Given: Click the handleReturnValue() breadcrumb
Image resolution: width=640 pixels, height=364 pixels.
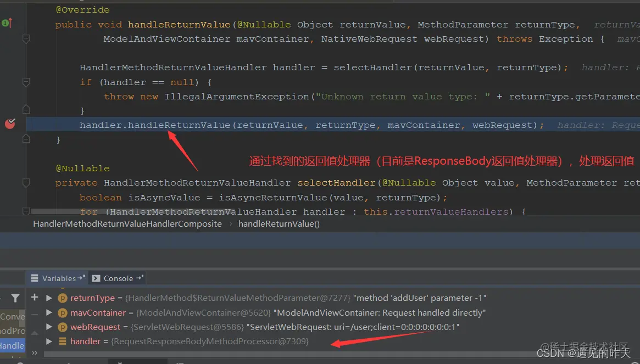Looking at the screenshot, I should pyautogui.click(x=279, y=223).
